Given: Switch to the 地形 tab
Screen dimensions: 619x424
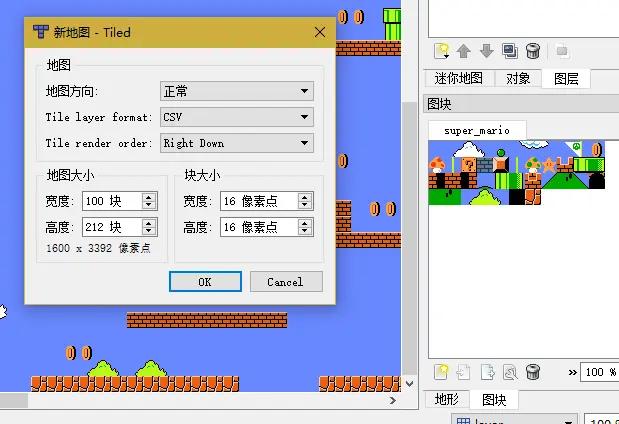Looking at the screenshot, I should pos(447,400).
